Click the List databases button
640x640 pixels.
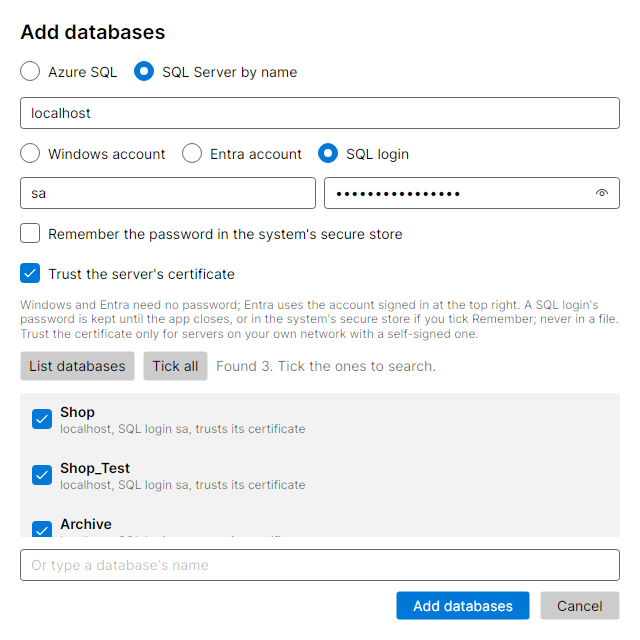coord(77,366)
